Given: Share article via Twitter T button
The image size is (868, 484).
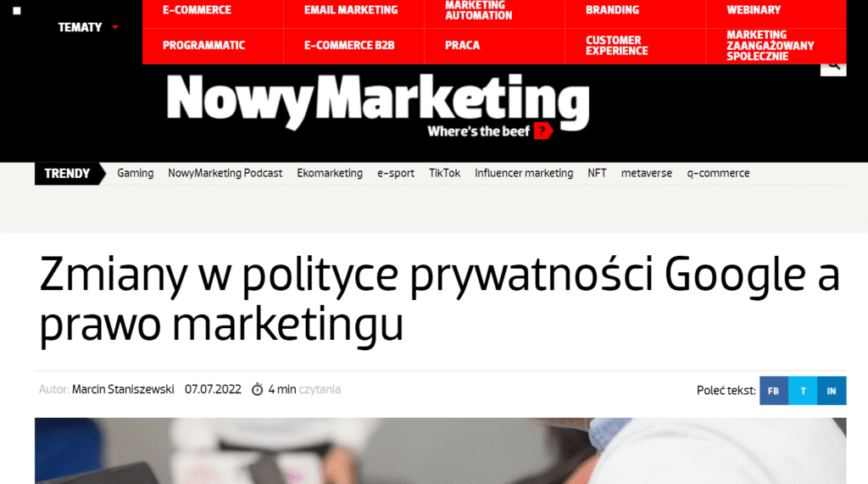Looking at the screenshot, I should click(803, 391).
